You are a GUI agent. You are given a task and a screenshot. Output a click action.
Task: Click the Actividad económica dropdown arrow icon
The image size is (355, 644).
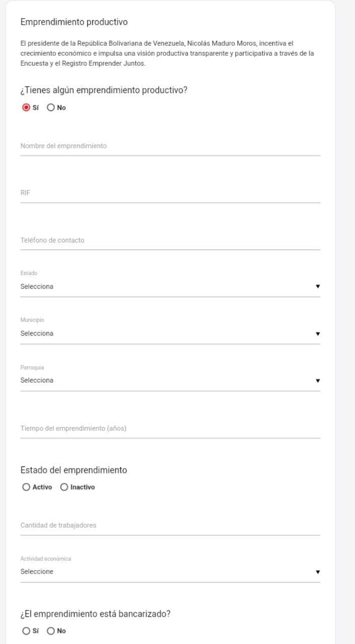pos(318,572)
